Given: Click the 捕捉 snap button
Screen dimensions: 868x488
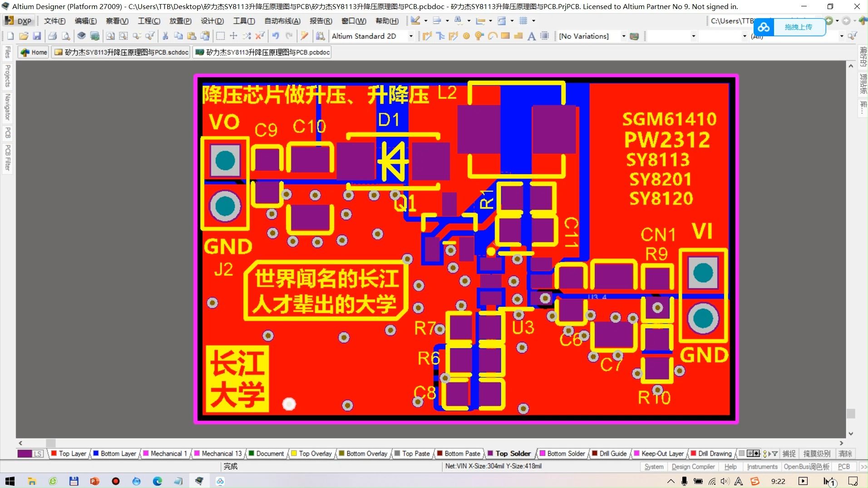Looking at the screenshot, I should tap(789, 454).
